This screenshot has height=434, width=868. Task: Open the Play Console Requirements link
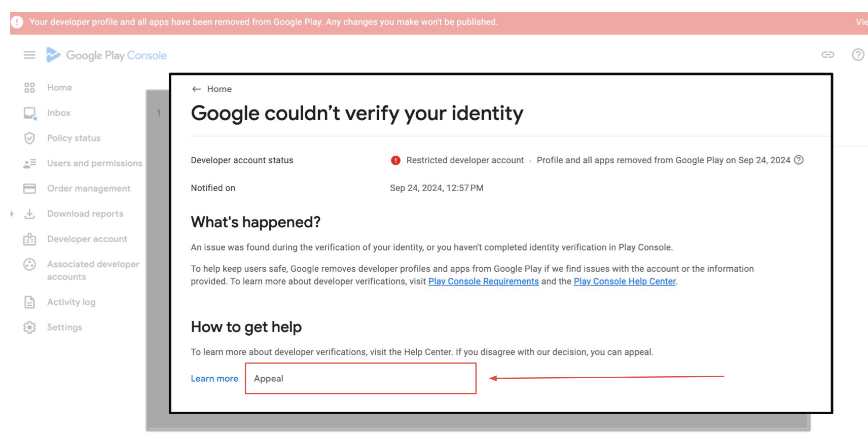click(x=483, y=281)
